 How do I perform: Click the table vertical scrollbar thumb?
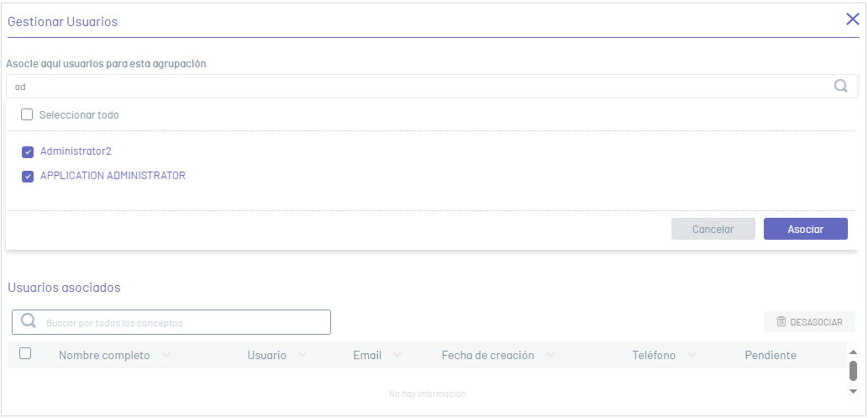[853, 371]
